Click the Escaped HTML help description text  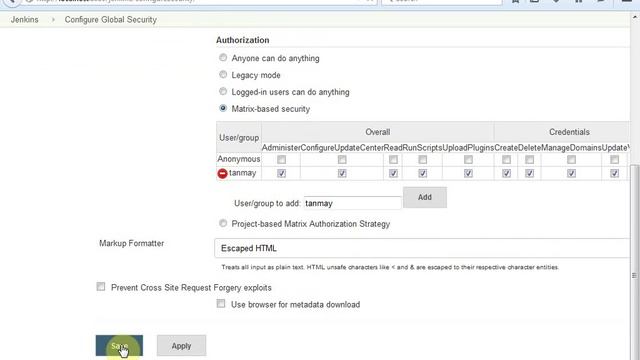pos(390,267)
